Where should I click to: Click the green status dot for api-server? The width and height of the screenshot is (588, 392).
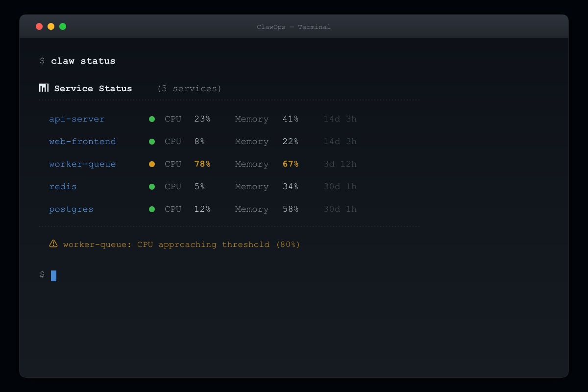[152, 119]
